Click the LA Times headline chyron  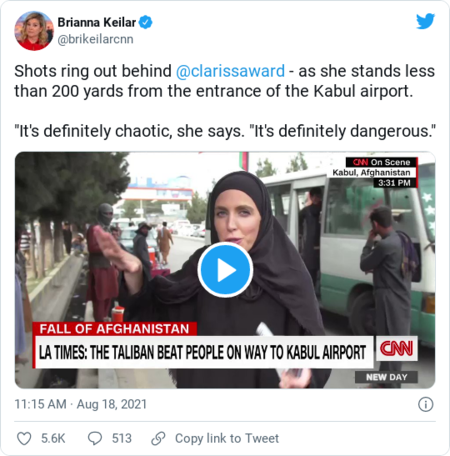[203, 352]
